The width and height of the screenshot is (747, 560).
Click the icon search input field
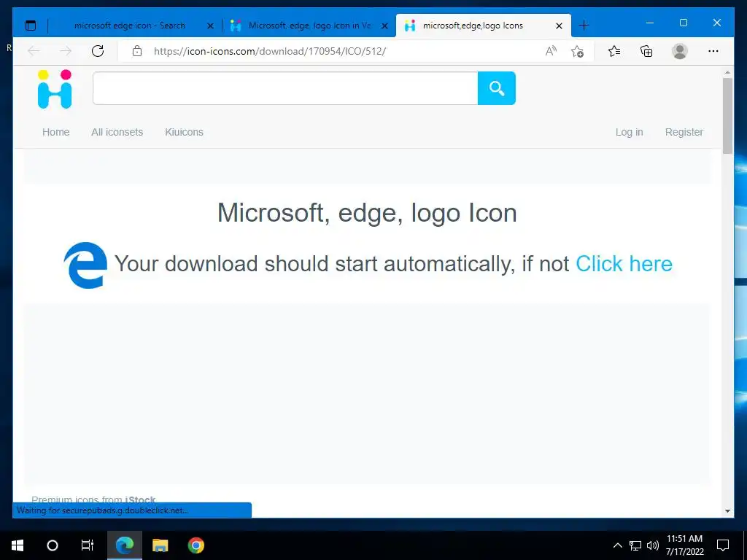pyautogui.click(x=285, y=88)
